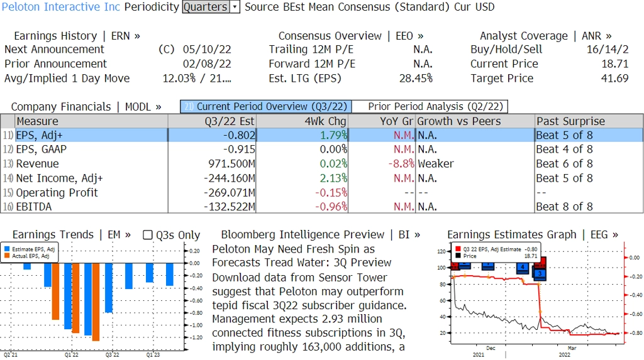Click Next Announcement date 05/10/22
Viewport: 644px width, 360px height.
pyautogui.click(x=207, y=50)
